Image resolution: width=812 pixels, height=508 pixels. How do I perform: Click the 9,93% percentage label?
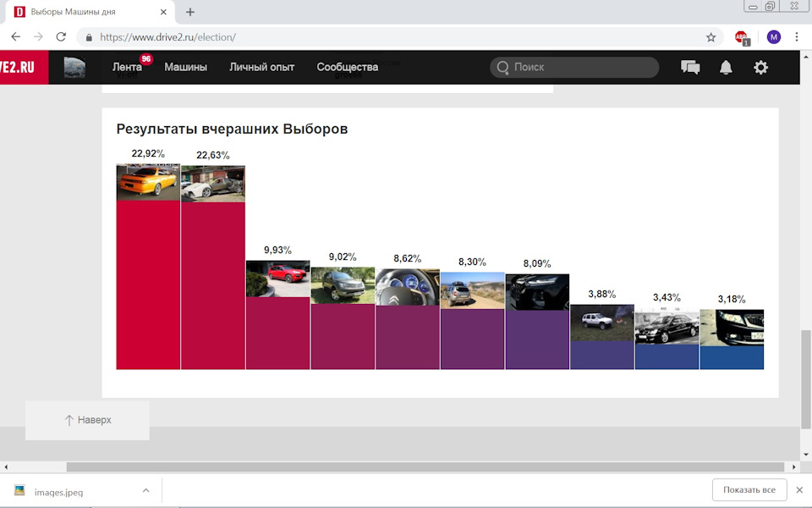pyautogui.click(x=277, y=250)
